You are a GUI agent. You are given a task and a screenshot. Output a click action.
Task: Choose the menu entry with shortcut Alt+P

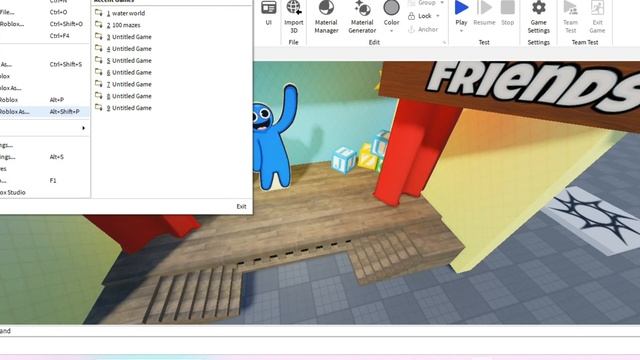click(44, 100)
